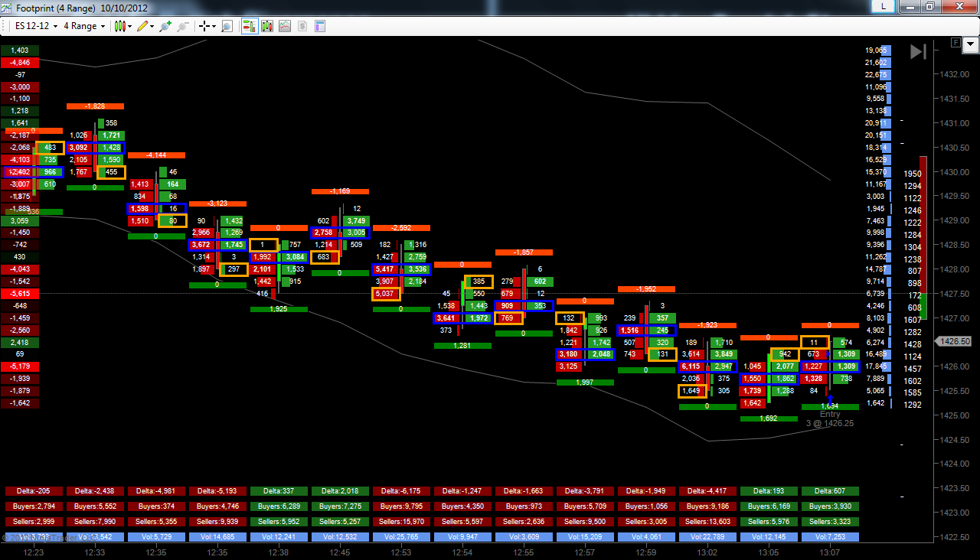Open the ES 12-12 instrument dropdown
This screenshot has width=980, height=560.
coord(37,26)
